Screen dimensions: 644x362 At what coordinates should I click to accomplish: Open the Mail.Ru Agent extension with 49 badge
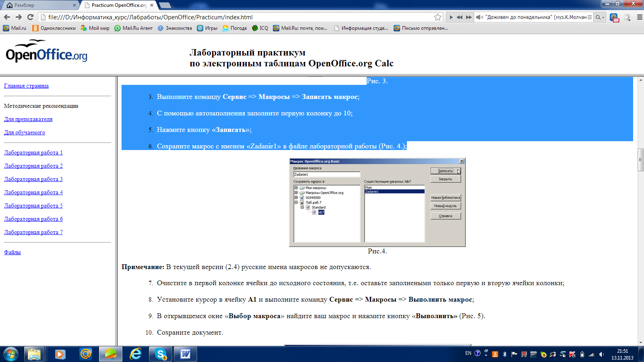point(614,17)
